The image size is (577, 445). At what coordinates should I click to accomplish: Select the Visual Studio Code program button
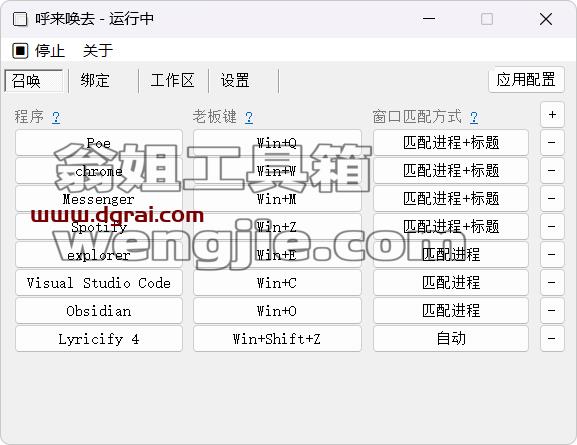[99, 283]
